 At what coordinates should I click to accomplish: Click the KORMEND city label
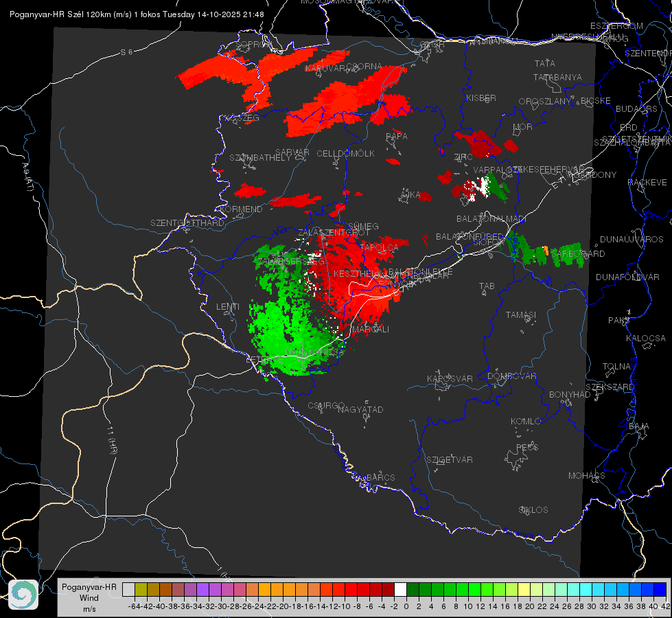pyautogui.click(x=242, y=209)
